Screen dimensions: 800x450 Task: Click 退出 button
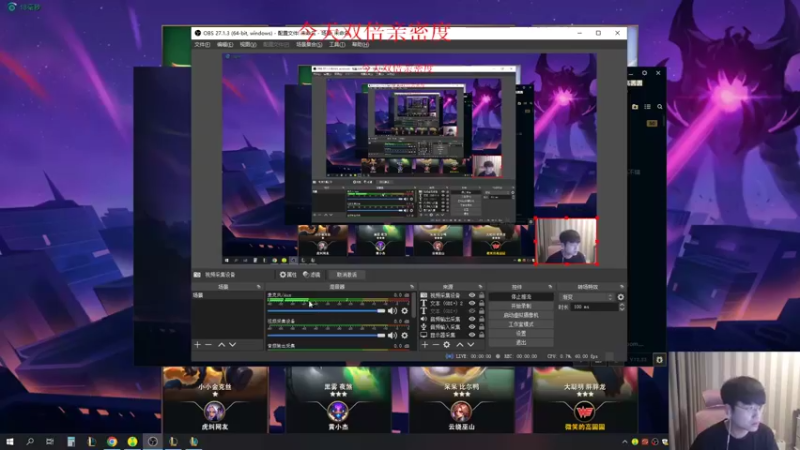(x=521, y=342)
